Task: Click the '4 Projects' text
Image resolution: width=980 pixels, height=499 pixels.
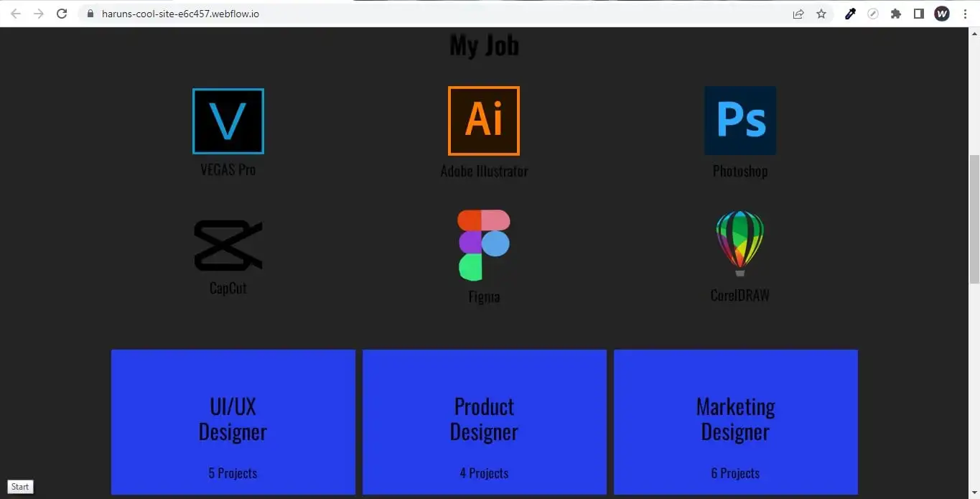Action: pyautogui.click(x=484, y=473)
